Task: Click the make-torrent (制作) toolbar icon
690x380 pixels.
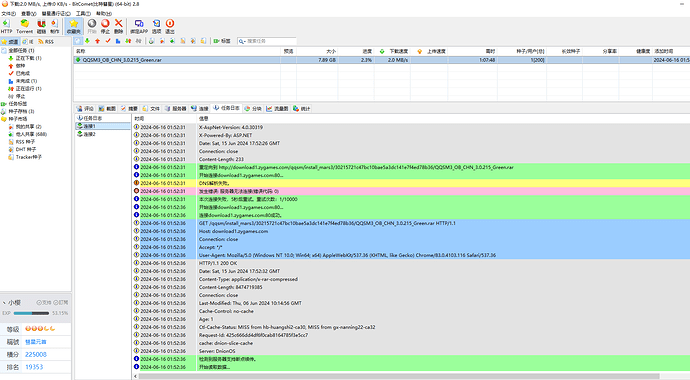Action: 55,26
